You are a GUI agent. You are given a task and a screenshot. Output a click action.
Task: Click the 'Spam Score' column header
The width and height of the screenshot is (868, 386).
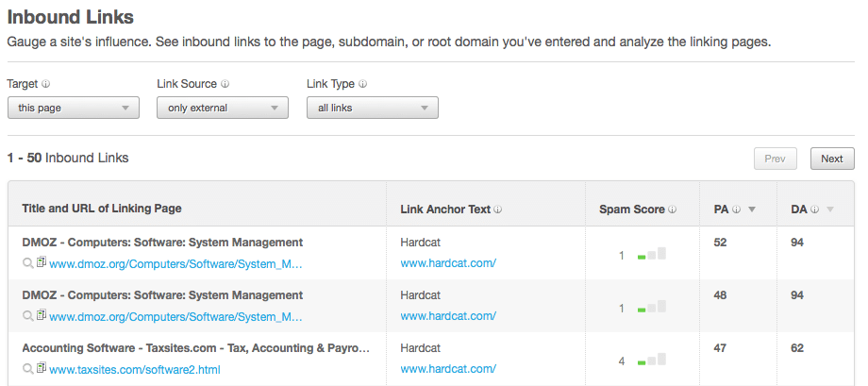point(631,210)
